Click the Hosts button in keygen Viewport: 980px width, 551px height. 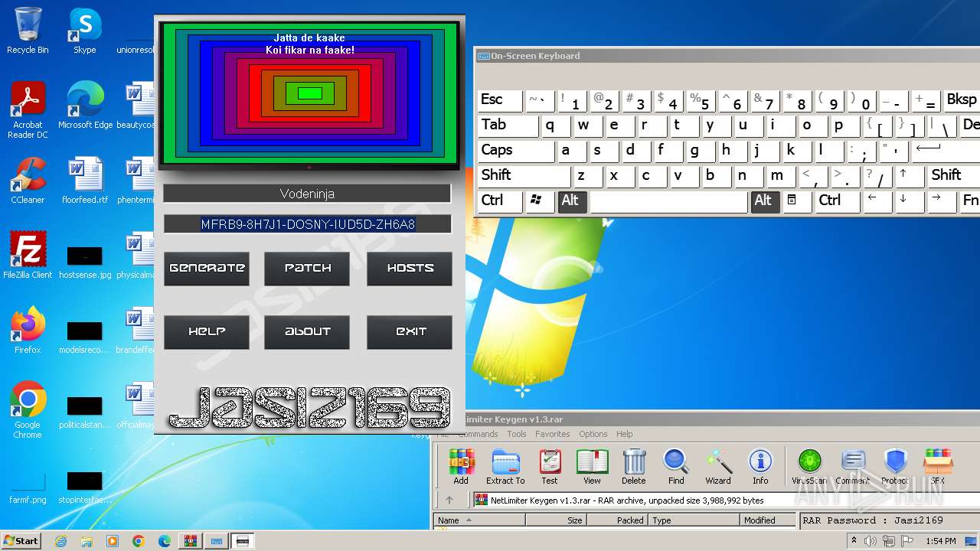(x=410, y=269)
